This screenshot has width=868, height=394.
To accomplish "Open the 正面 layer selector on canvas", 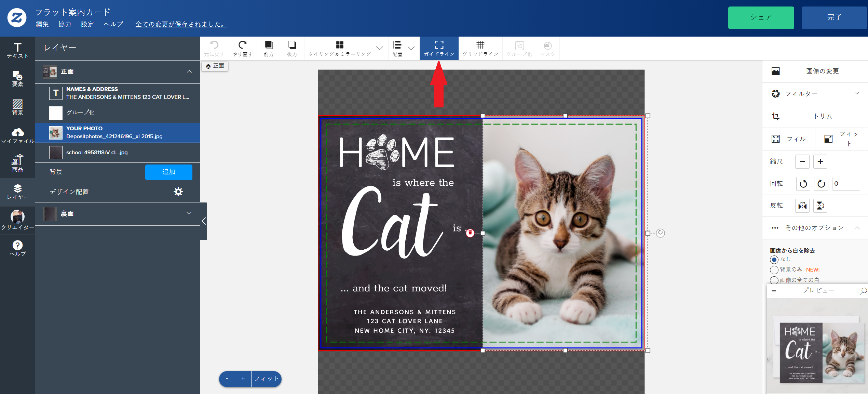I will click(x=215, y=66).
